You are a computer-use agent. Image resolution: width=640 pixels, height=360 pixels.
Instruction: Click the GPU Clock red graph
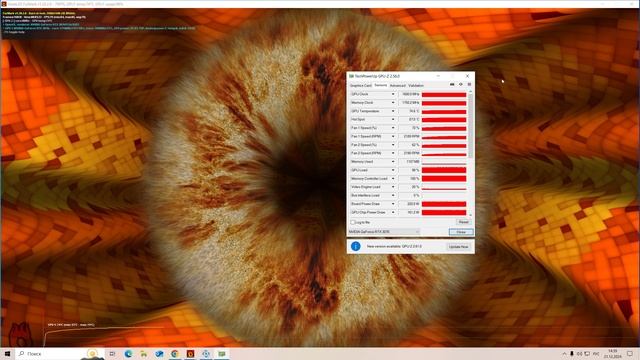point(444,94)
